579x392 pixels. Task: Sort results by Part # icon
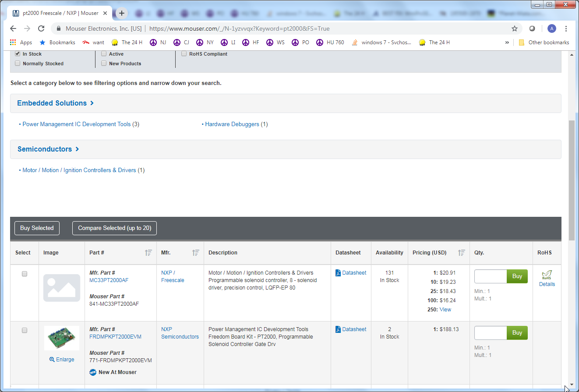coord(148,253)
